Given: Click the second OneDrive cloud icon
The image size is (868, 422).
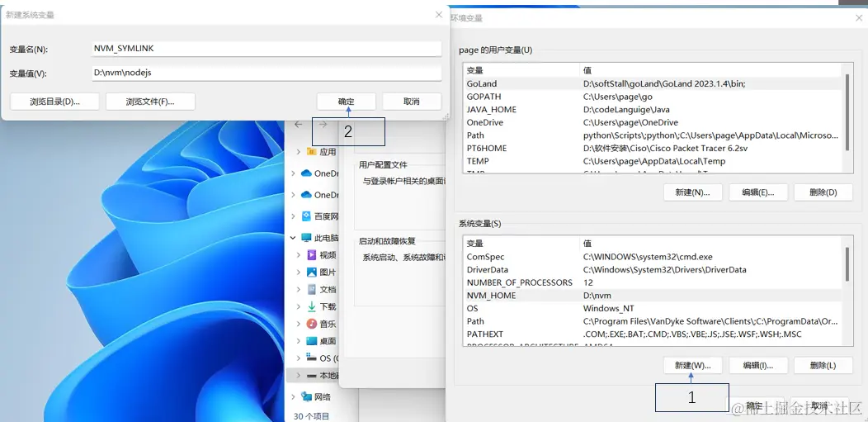Looking at the screenshot, I should [x=306, y=195].
